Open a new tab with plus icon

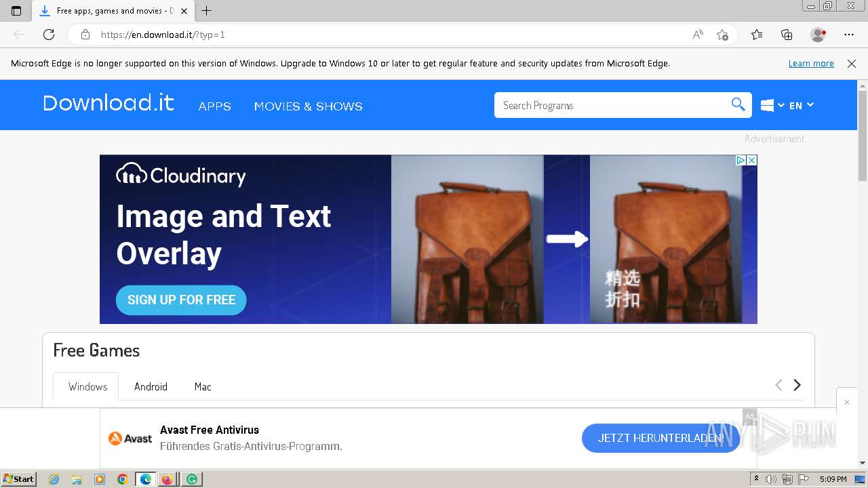point(207,11)
